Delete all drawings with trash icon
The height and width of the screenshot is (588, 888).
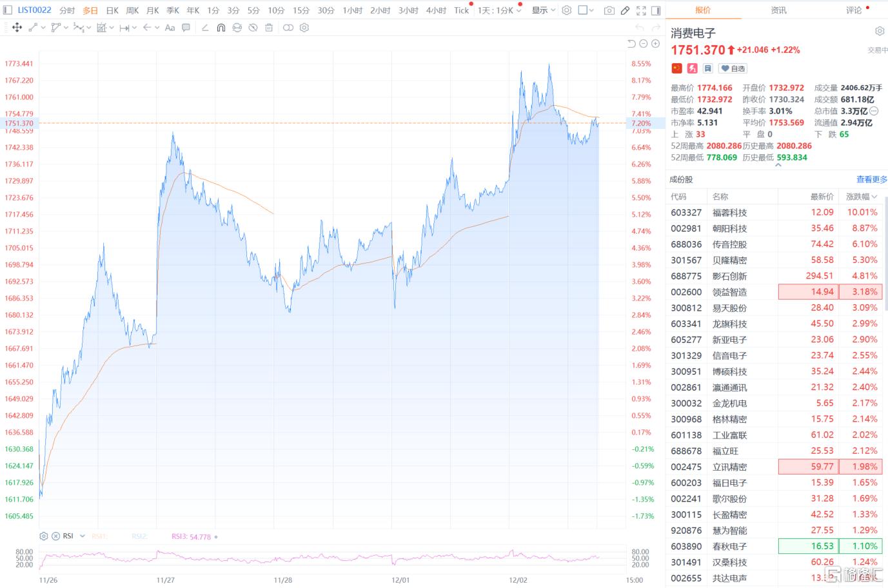(x=269, y=28)
